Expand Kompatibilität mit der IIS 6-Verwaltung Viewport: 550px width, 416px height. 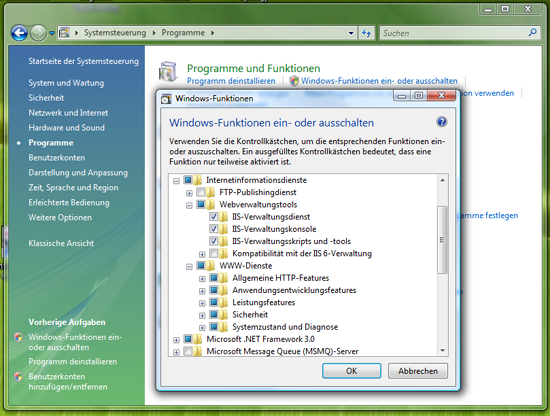(202, 254)
